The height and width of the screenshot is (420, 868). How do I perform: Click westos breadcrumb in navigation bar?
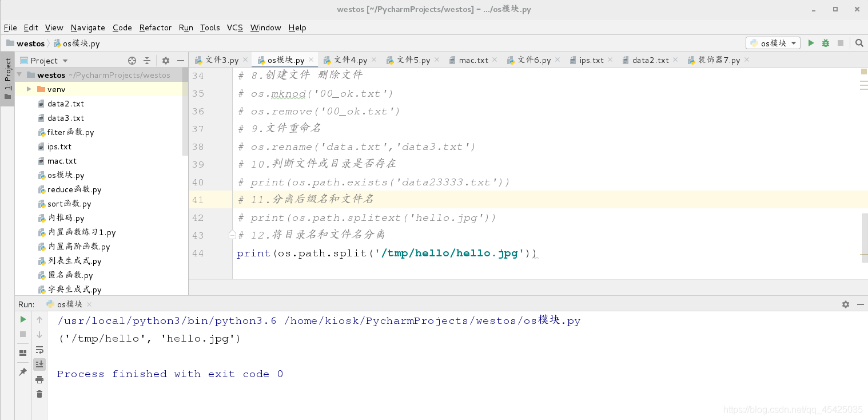tap(25, 43)
